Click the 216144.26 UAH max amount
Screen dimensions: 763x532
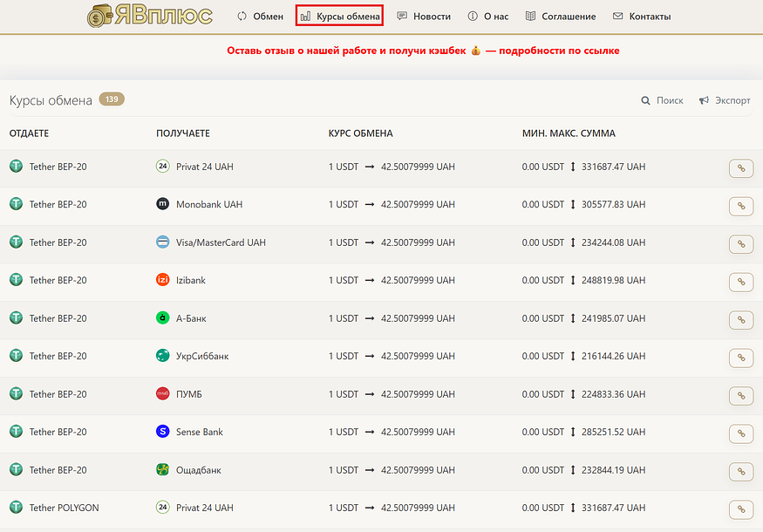point(614,357)
